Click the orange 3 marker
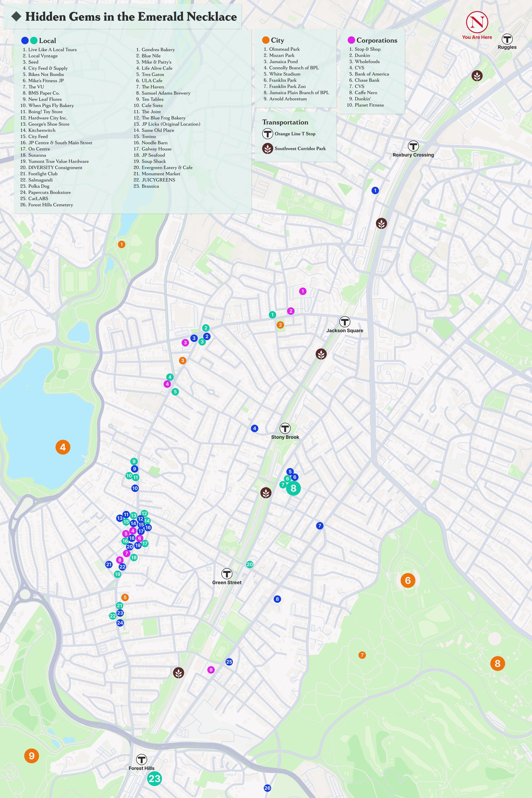 (183, 361)
